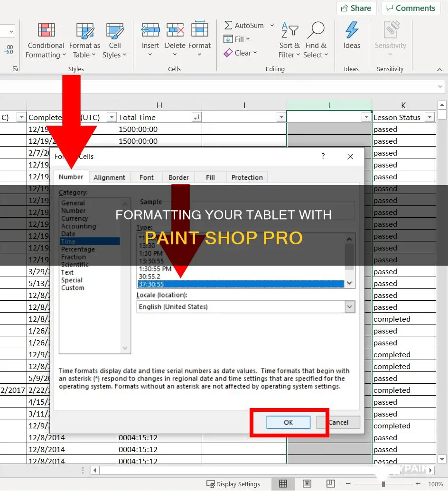The height and width of the screenshot is (491, 448).
Task: Open the Font tab
Action: point(146,177)
